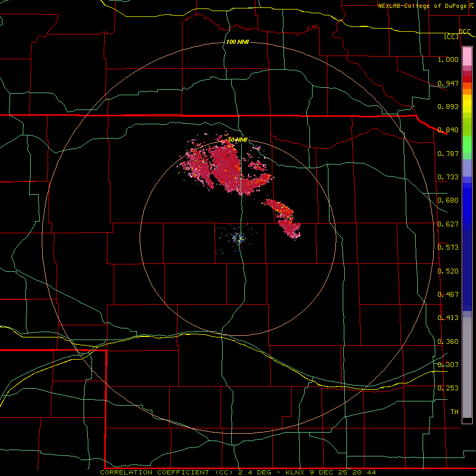Select the 0.840 legend value

click(x=448, y=130)
